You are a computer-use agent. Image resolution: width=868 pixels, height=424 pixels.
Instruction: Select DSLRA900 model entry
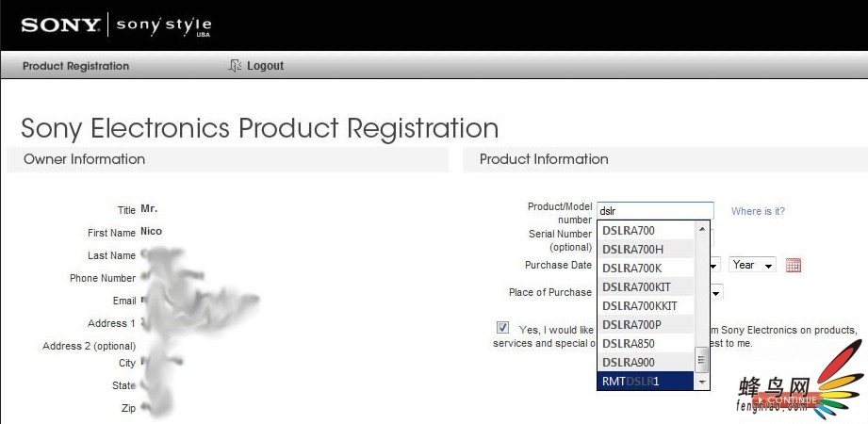(646, 362)
